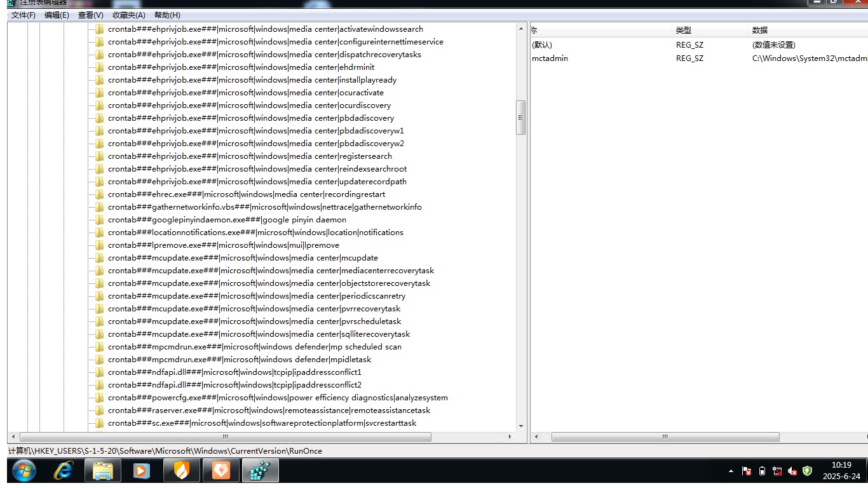The image size is (868, 488).
Task: Launch Windows Media Player taskbar icon
Action: [142, 471]
